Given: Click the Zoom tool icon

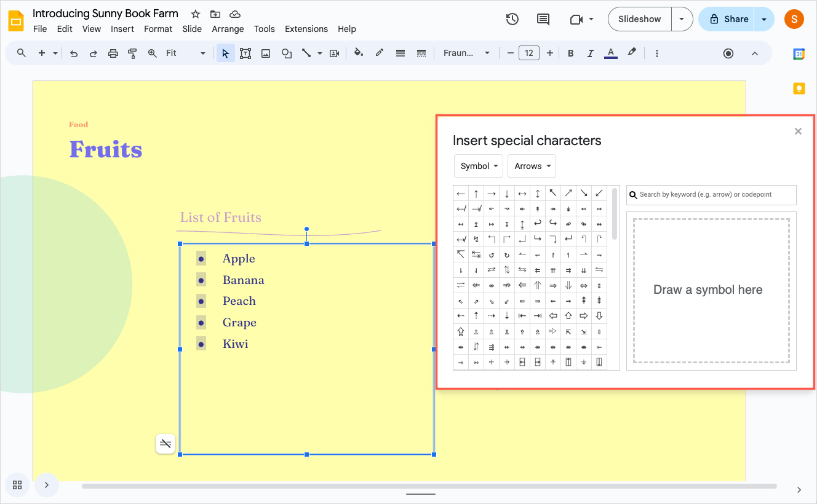Looking at the screenshot, I should click(153, 53).
